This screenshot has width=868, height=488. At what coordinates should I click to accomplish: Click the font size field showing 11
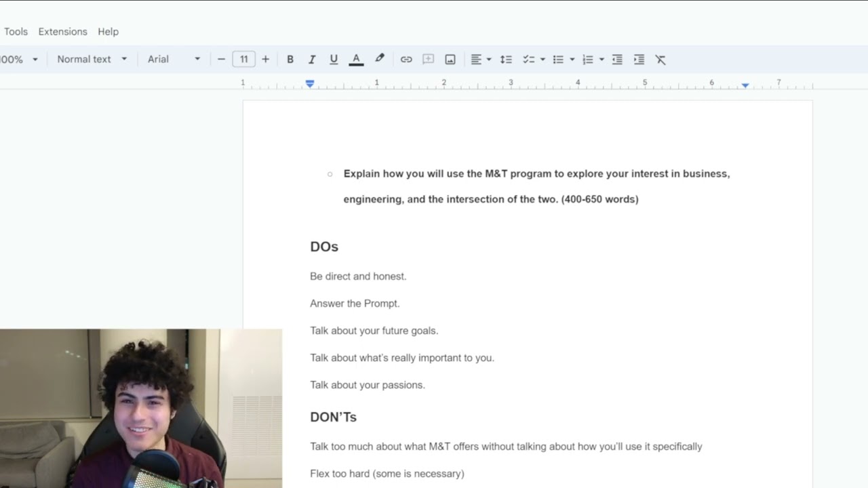pyautogui.click(x=243, y=60)
